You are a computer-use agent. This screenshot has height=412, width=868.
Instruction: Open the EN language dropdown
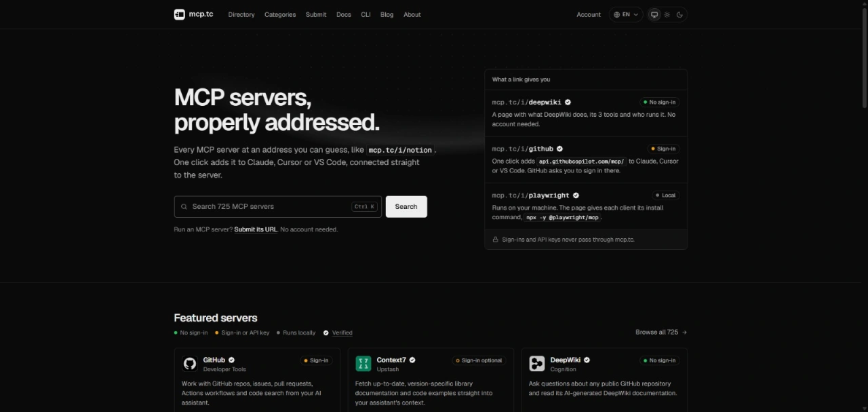point(626,14)
